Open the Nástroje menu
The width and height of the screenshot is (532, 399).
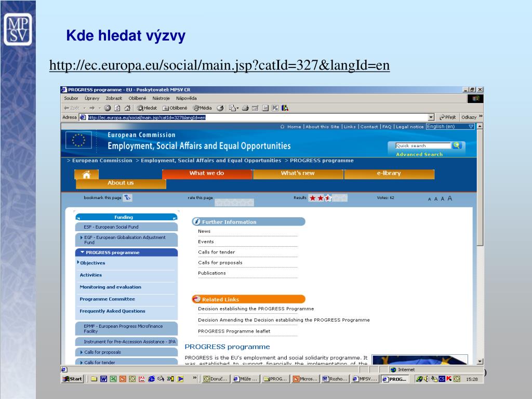click(x=161, y=98)
